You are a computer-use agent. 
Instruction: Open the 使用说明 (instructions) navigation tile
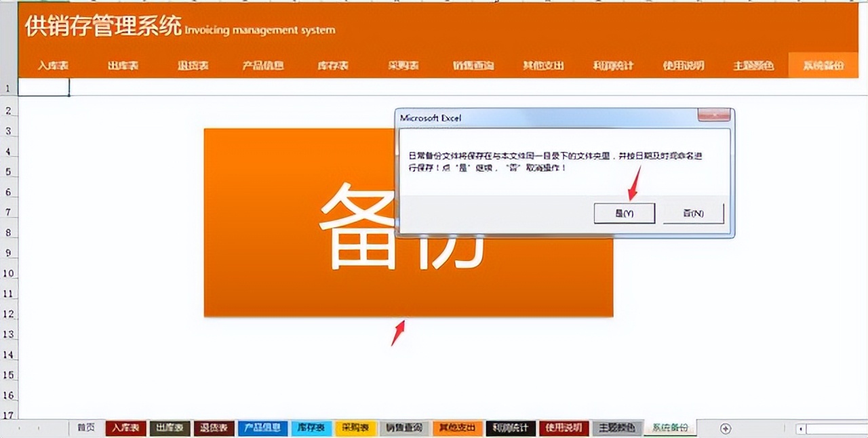coord(682,66)
